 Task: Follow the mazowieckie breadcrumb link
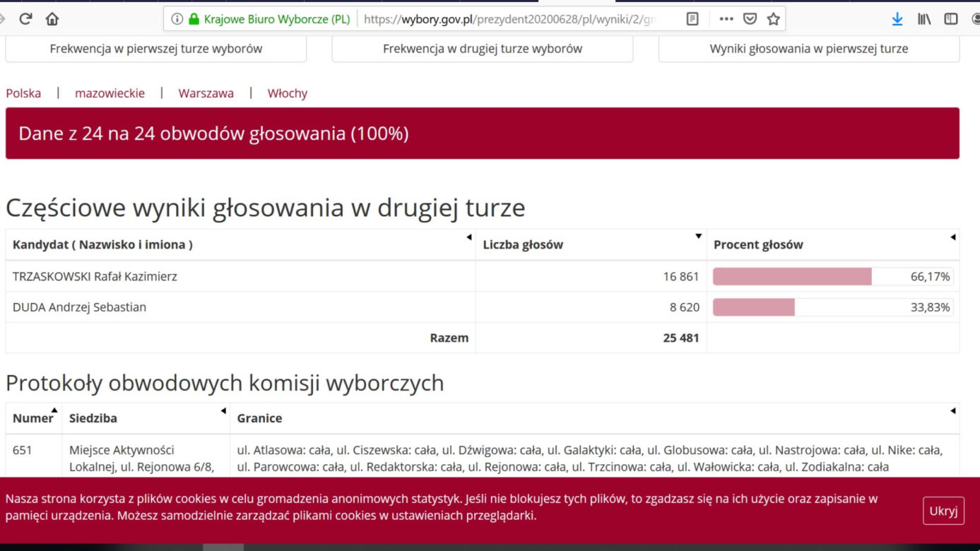110,93
